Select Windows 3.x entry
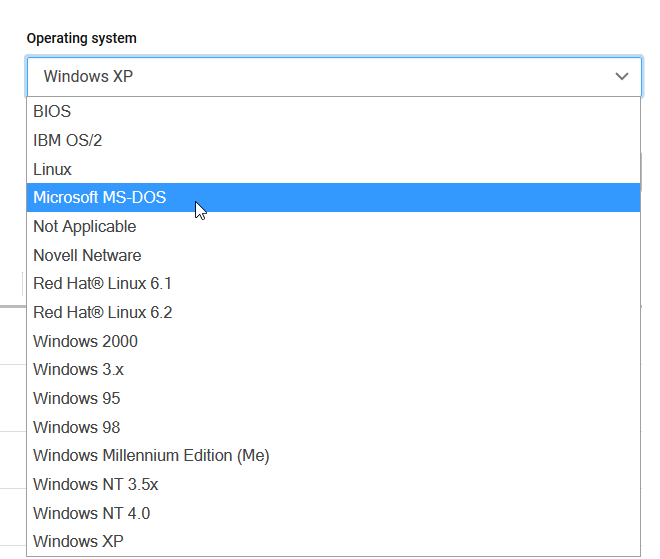This screenshot has width=660, height=559. pos(333,369)
